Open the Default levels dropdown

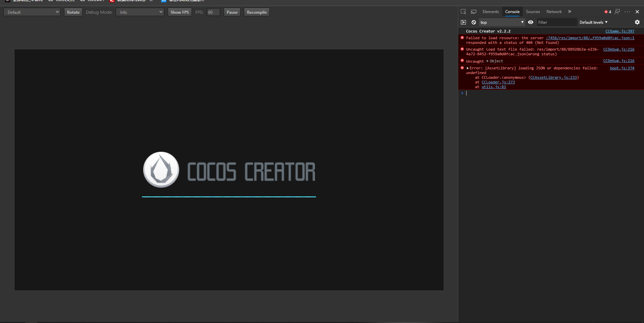[x=593, y=22]
